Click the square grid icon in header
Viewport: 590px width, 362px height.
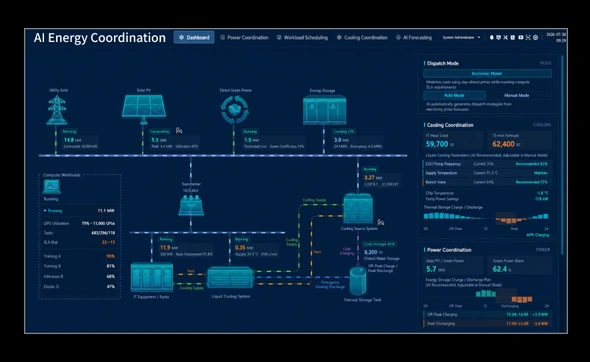512,37
